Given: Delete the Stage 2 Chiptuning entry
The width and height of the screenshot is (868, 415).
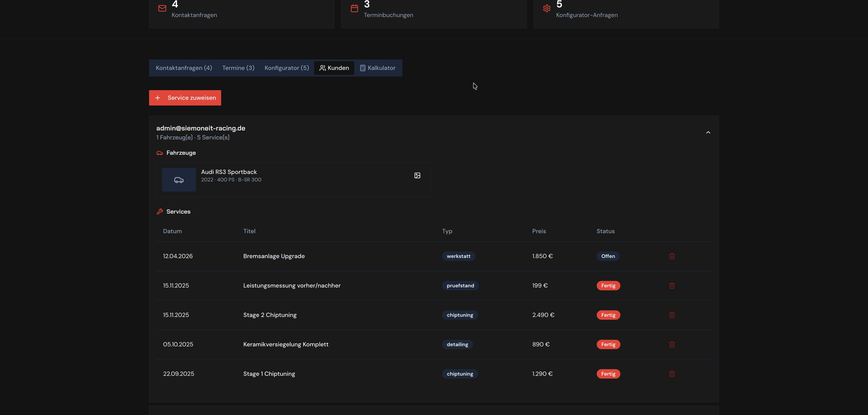Looking at the screenshot, I should (672, 315).
